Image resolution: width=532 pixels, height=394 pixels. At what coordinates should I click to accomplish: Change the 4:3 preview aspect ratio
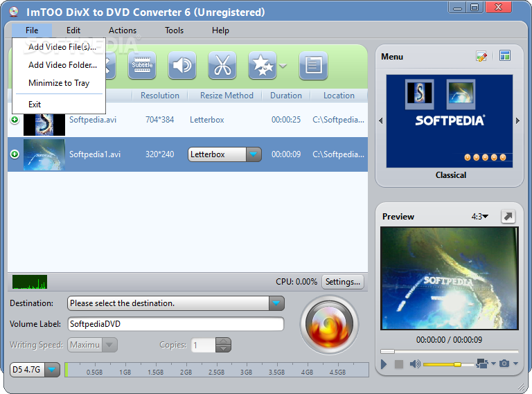click(480, 216)
